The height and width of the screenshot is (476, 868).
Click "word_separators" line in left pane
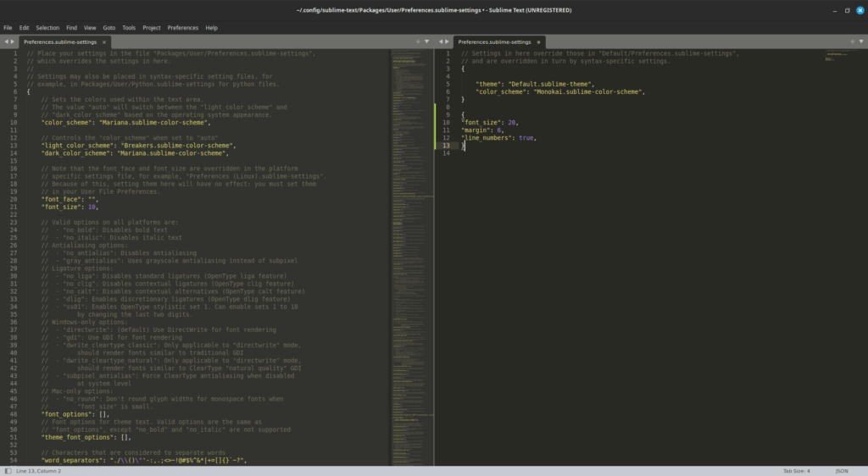[x=144, y=461]
